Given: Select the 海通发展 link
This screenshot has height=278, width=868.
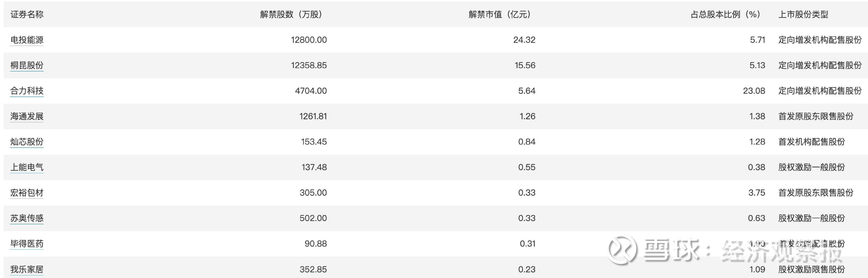Looking at the screenshot, I should coord(27,116).
